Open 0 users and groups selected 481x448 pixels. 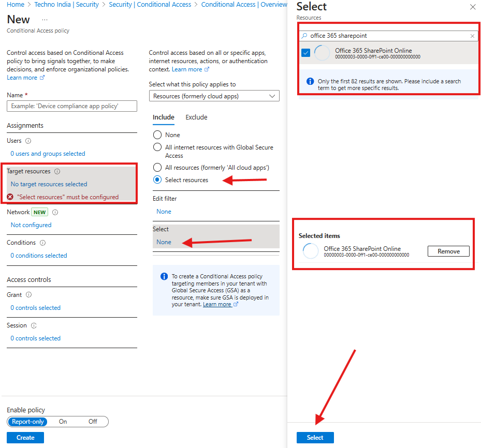pyautogui.click(x=48, y=154)
